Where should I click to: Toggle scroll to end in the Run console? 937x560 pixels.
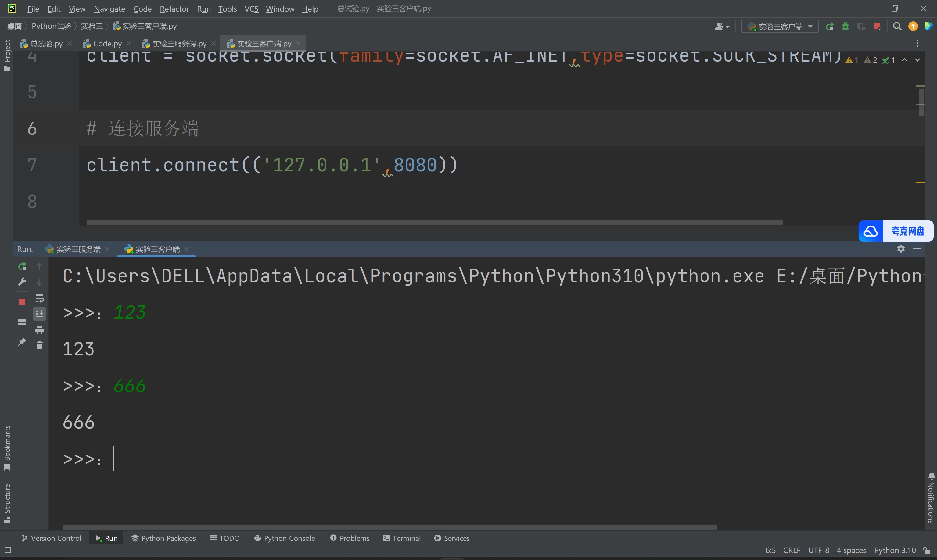(40, 314)
